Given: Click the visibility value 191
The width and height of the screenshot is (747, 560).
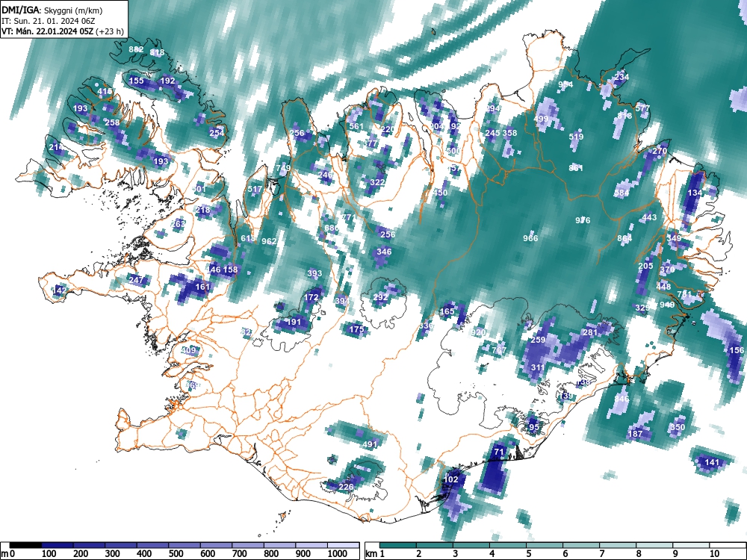Looking at the screenshot, I should (x=294, y=322).
